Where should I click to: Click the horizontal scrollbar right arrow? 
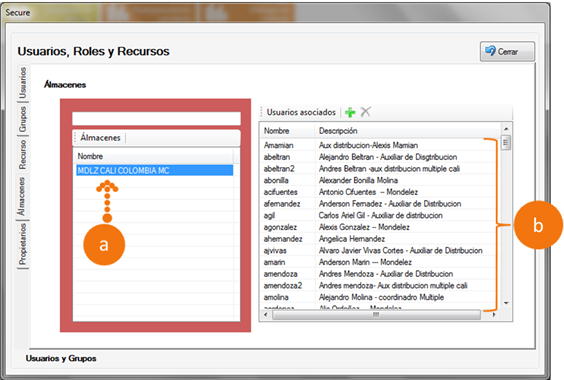(x=494, y=315)
